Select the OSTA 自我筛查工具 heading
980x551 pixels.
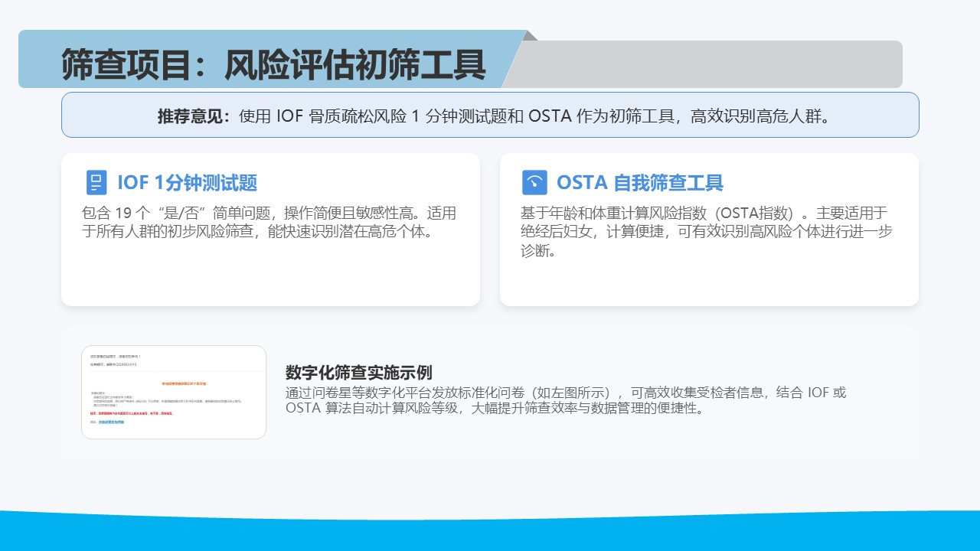(x=639, y=183)
